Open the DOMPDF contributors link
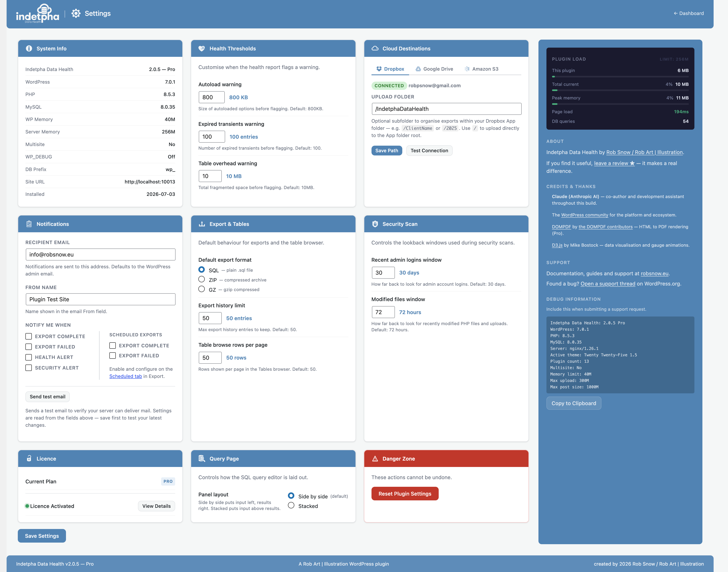This screenshot has height=572, width=728. click(x=605, y=227)
